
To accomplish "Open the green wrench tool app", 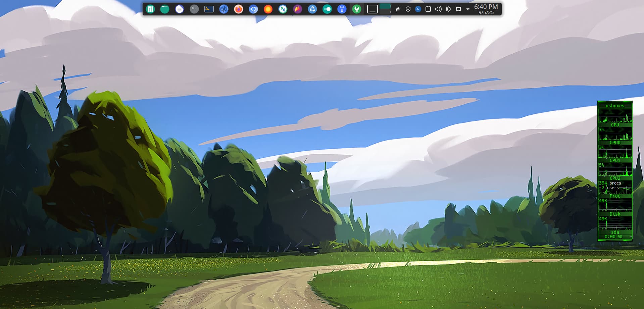I will tap(357, 9).
